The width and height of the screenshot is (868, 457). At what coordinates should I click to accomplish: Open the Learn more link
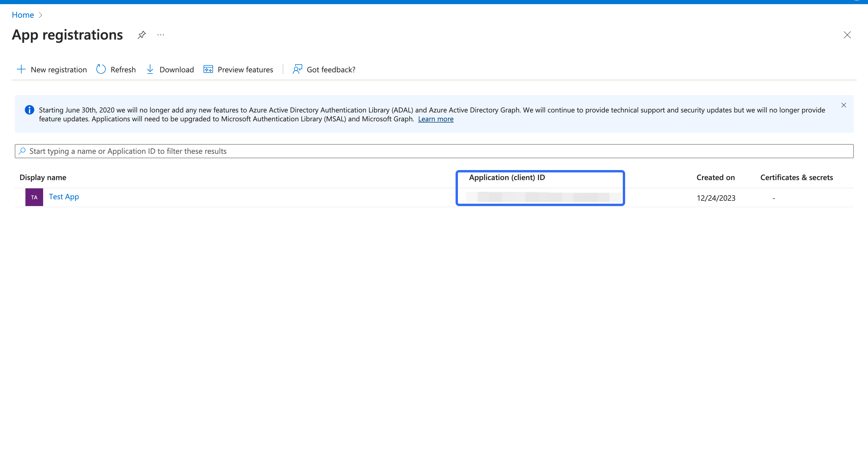pos(436,119)
